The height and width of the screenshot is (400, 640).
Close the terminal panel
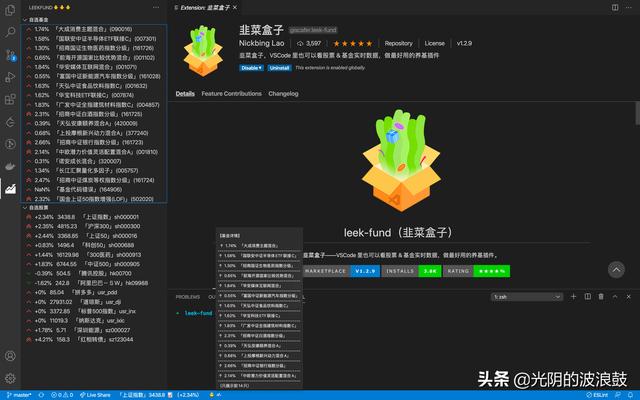[x=629, y=296]
